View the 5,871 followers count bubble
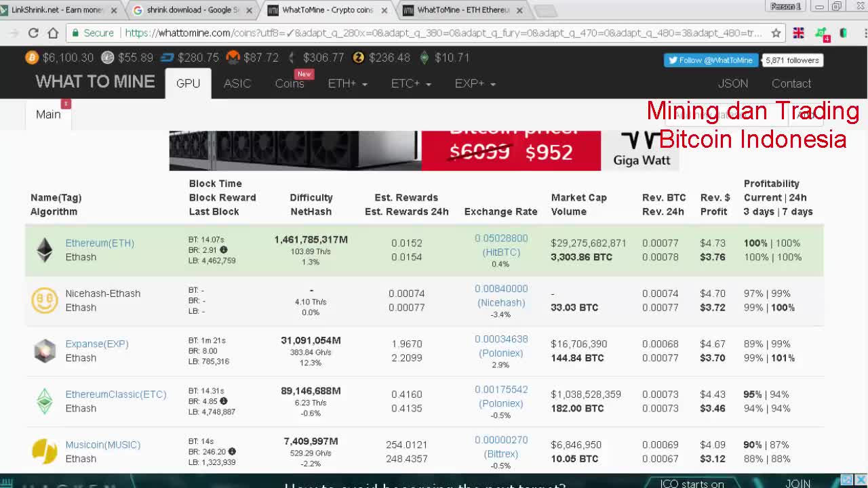The height and width of the screenshot is (488, 868). point(792,60)
